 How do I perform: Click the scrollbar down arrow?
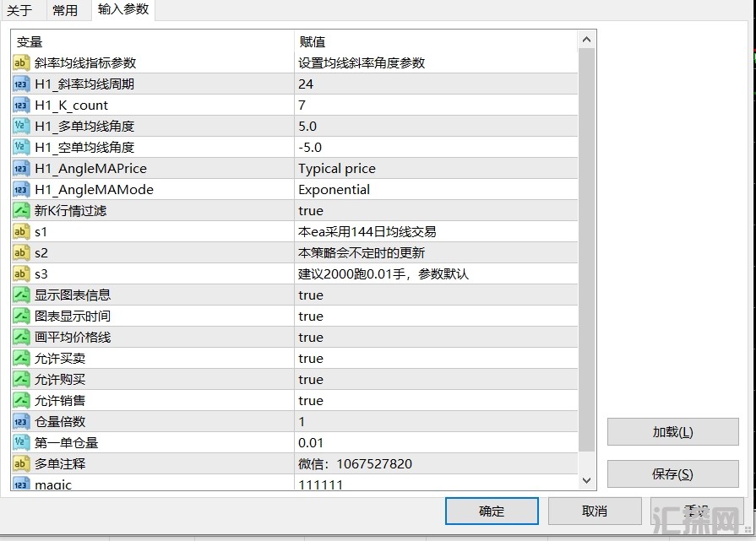pyautogui.click(x=587, y=479)
